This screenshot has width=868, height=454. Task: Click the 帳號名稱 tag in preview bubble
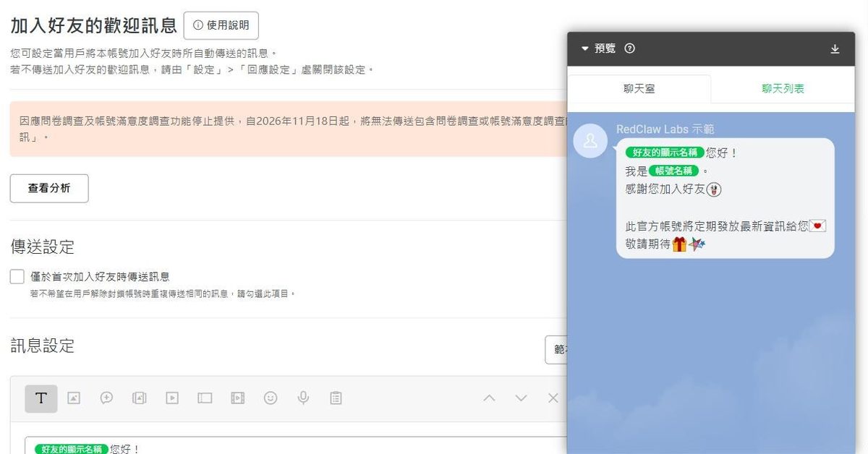coord(674,171)
